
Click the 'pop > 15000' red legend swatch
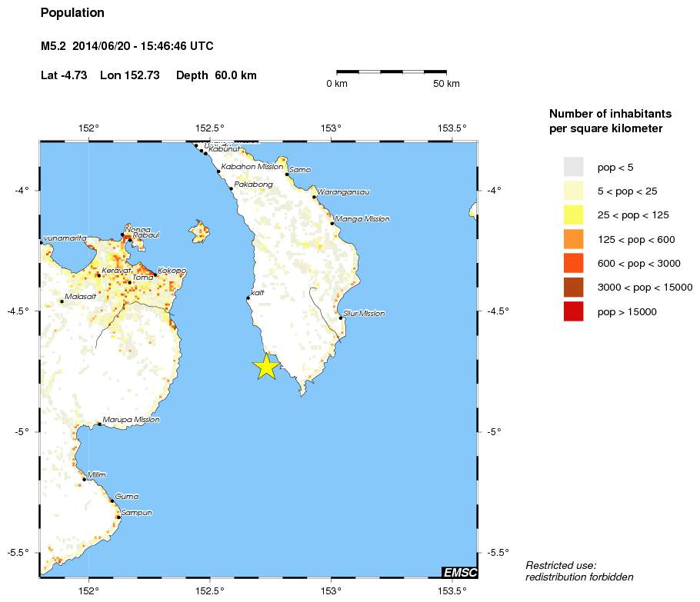[573, 311]
